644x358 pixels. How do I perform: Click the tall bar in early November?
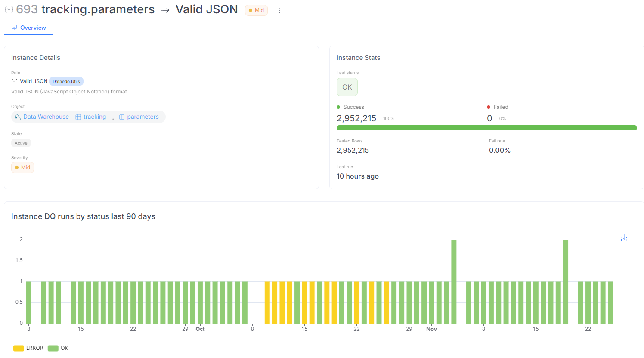point(454,281)
